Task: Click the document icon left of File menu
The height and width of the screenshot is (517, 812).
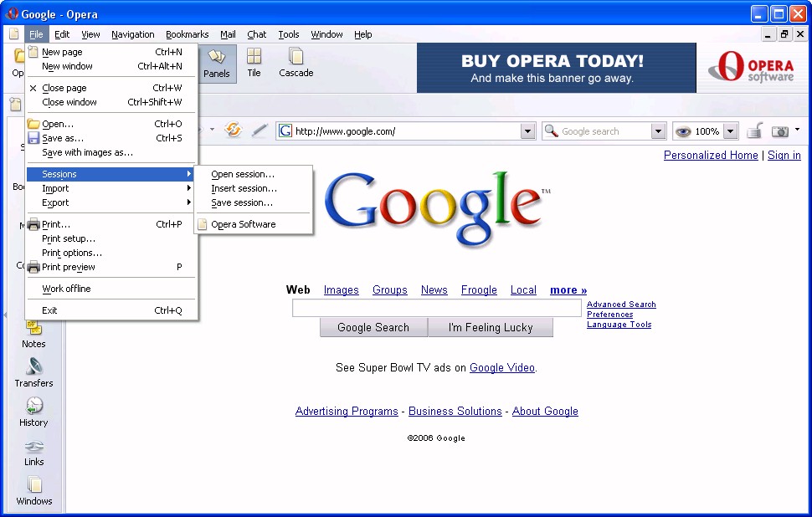Action: [x=14, y=34]
